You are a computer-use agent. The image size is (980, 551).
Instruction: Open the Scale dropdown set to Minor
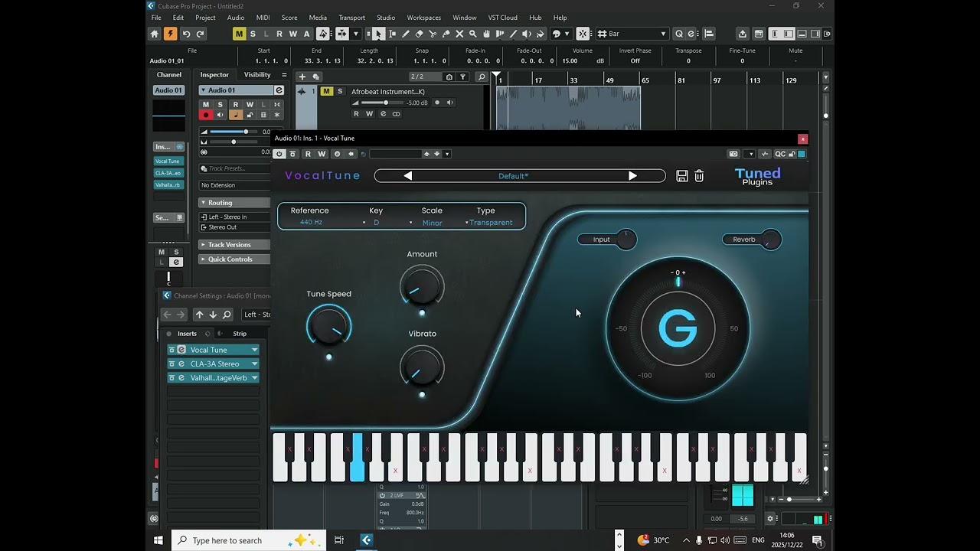pos(432,223)
